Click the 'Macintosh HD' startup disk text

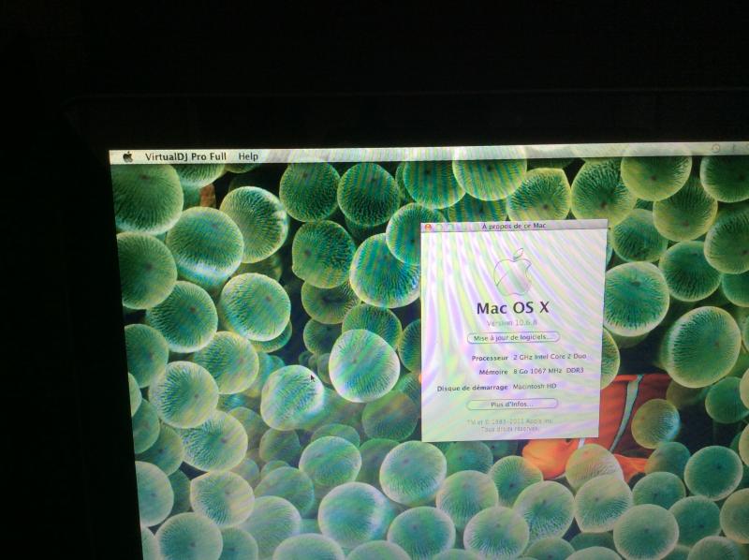click(x=534, y=386)
